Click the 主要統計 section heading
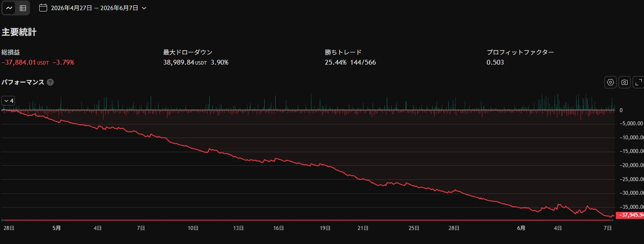This screenshot has height=244, width=644. (x=19, y=32)
